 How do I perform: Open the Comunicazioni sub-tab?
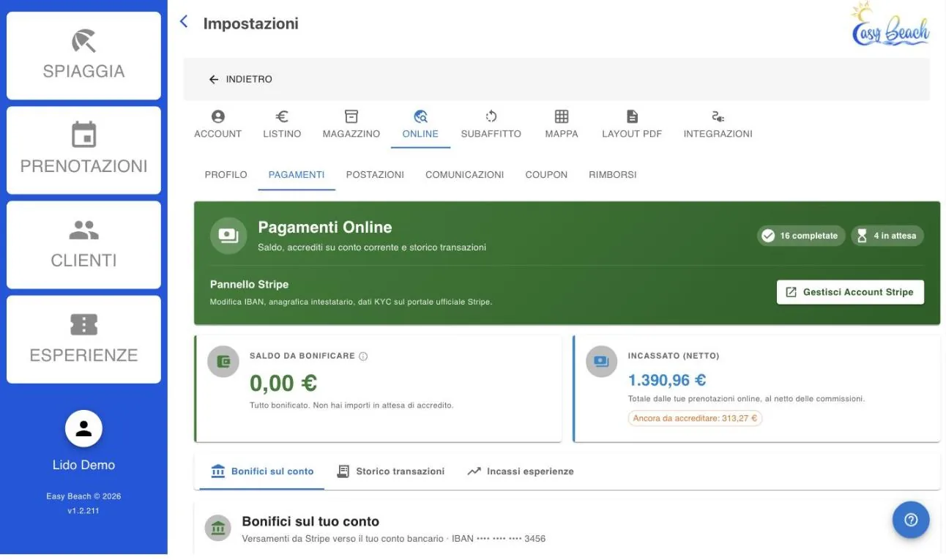[464, 175]
